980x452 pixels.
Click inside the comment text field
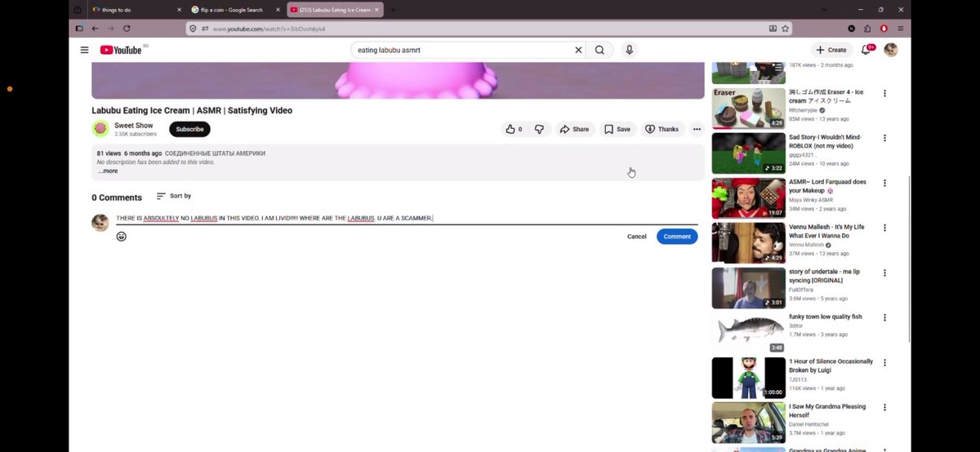click(x=407, y=218)
